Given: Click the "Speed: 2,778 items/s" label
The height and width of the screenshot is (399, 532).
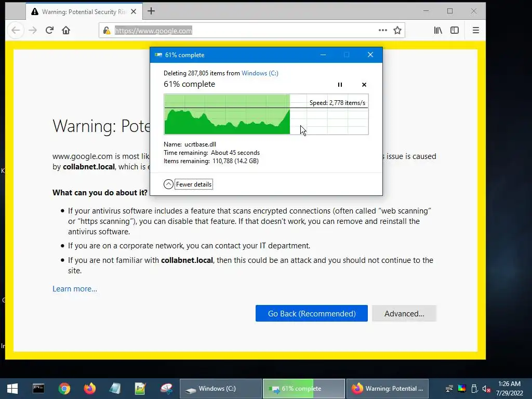Looking at the screenshot, I should click(x=337, y=103).
